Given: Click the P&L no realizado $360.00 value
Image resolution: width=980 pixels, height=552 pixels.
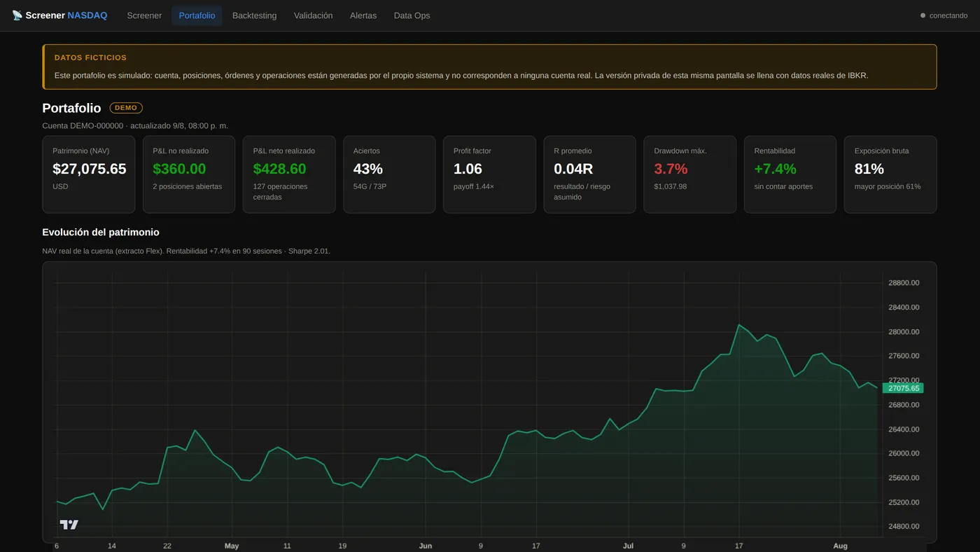Looking at the screenshot, I should click(x=179, y=169).
